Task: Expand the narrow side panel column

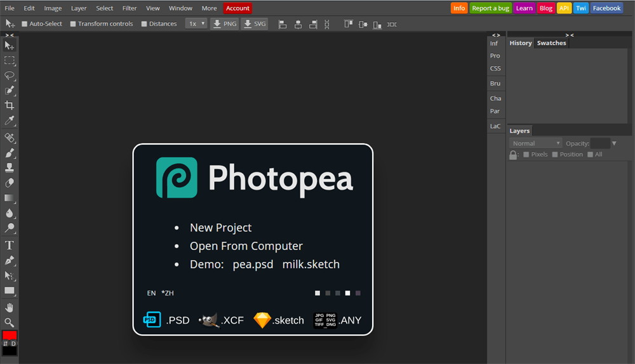Action: coord(496,35)
